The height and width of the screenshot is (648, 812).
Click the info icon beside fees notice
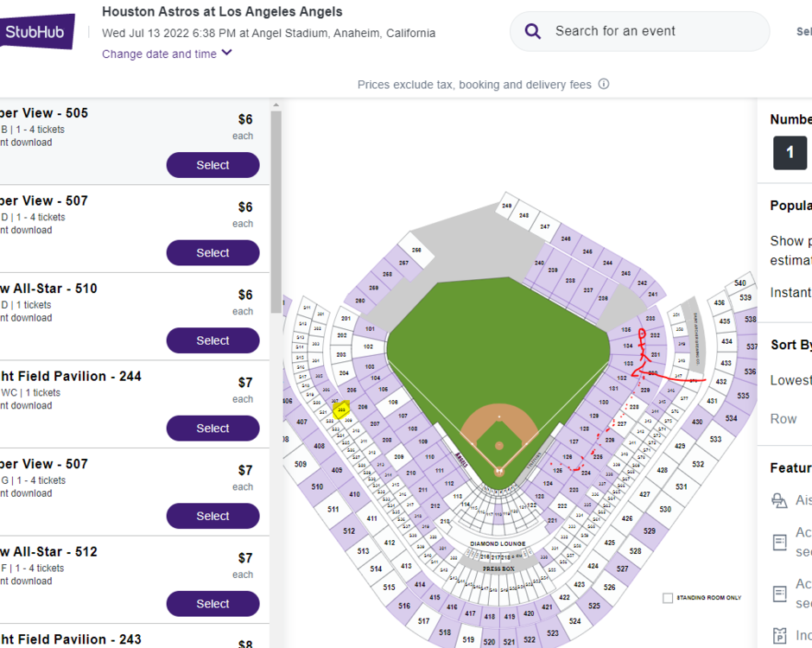[x=604, y=85]
